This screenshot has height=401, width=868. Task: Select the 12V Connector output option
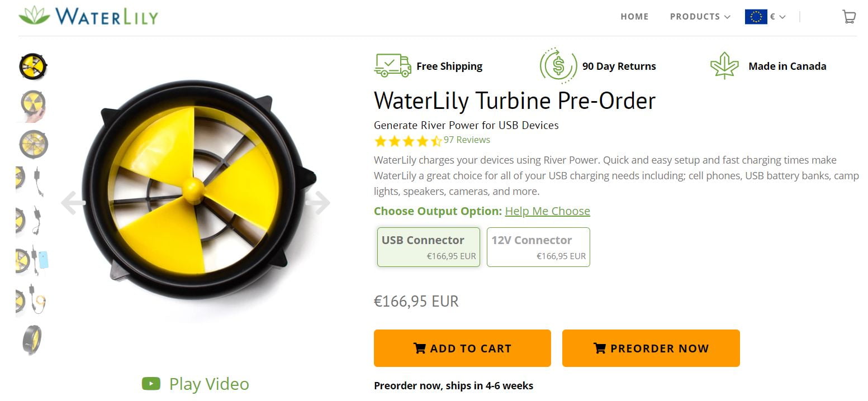tap(538, 247)
